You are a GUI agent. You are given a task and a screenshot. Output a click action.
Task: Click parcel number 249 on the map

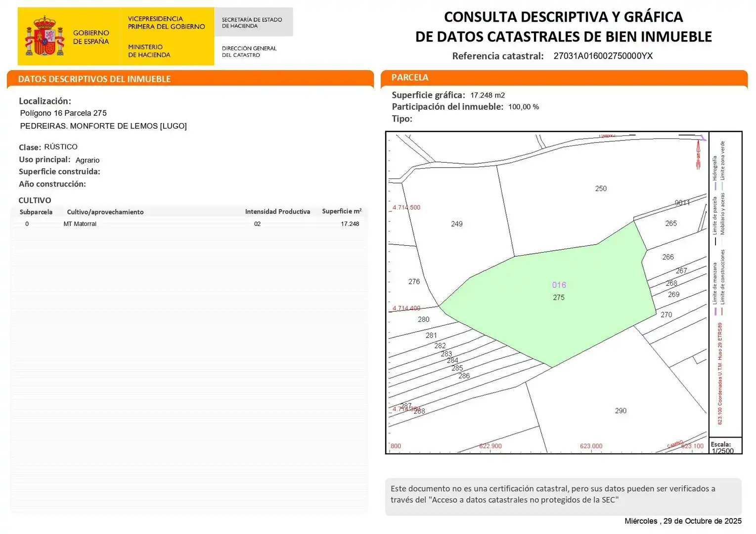pos(457,224)
